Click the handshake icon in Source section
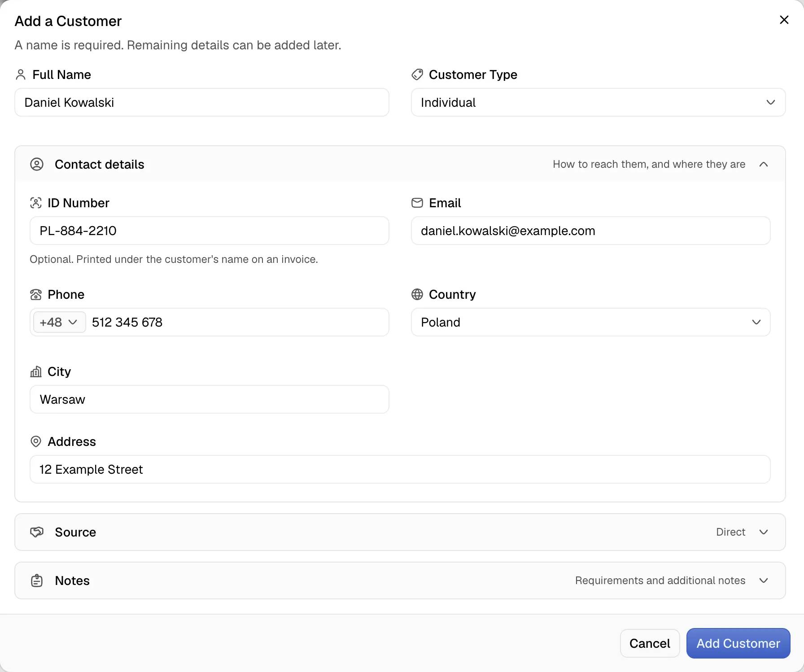Viewport: 804px width, 672px height. click(x=37, y=532)
